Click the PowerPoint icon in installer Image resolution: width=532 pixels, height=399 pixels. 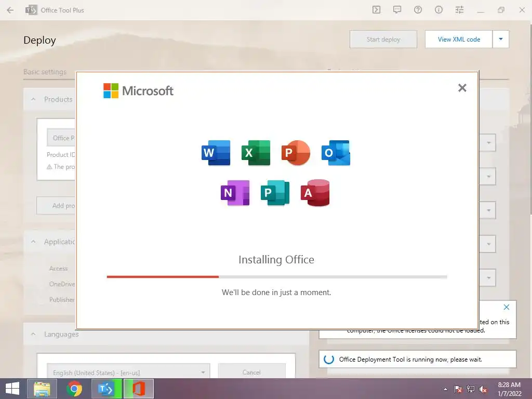pos(296,153)
